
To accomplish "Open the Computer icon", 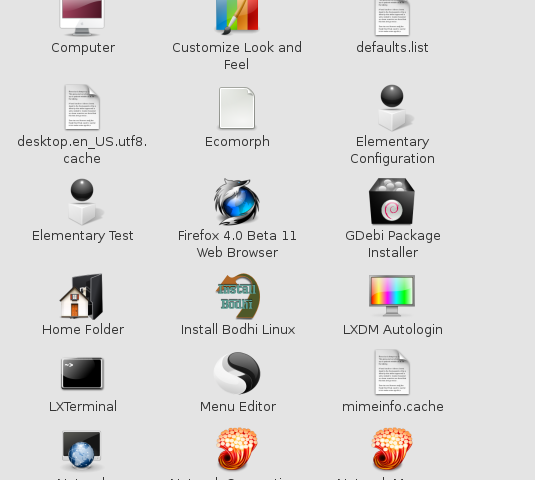I will 82,17.
